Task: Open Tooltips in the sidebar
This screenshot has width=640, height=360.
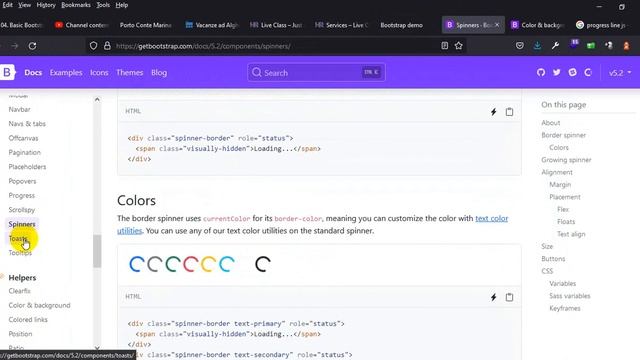Action: tap(20, 253)
